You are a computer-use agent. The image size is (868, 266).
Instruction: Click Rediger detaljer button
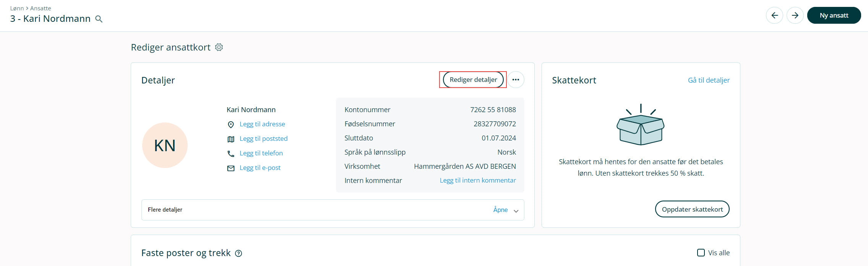[473, 80]
